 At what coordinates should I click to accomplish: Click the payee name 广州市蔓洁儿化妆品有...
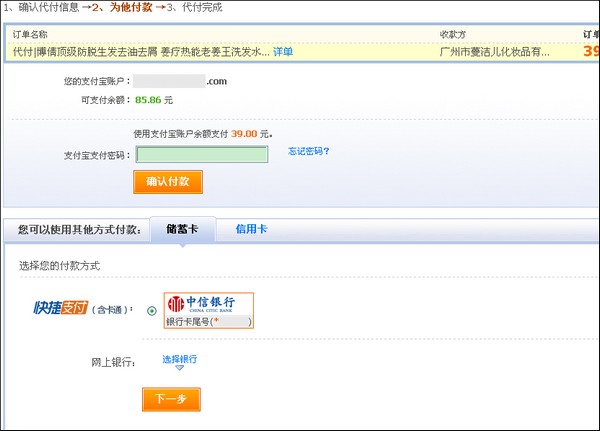494,52
